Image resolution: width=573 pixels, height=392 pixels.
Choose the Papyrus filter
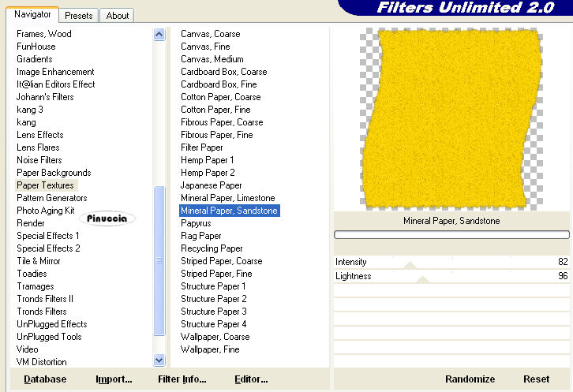tap(196, 223)
